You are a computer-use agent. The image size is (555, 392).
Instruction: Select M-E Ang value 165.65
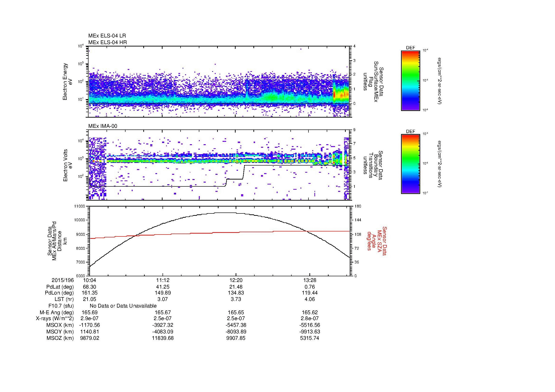click(x=236, y=313)
